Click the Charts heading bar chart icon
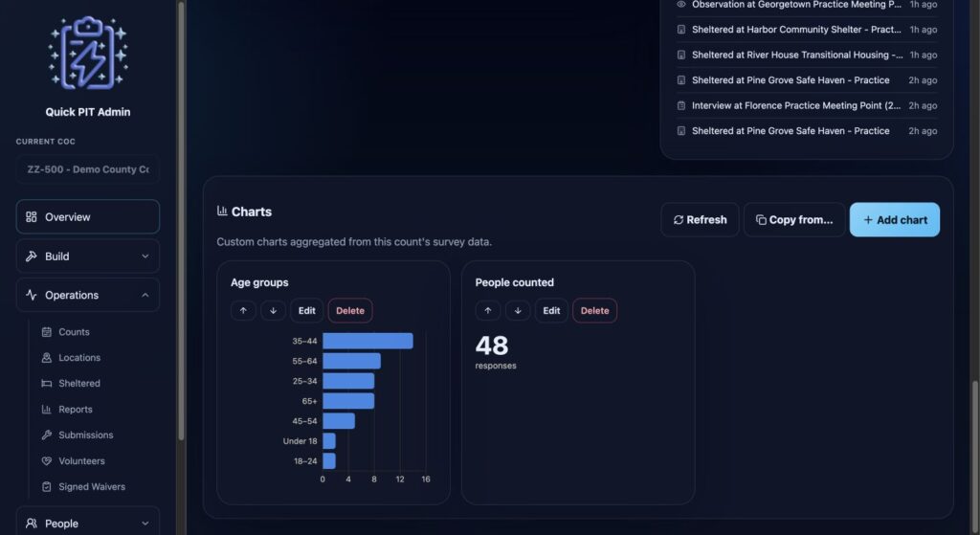The height and width of the screenshot is (535, 980). (x=222, y=212)
